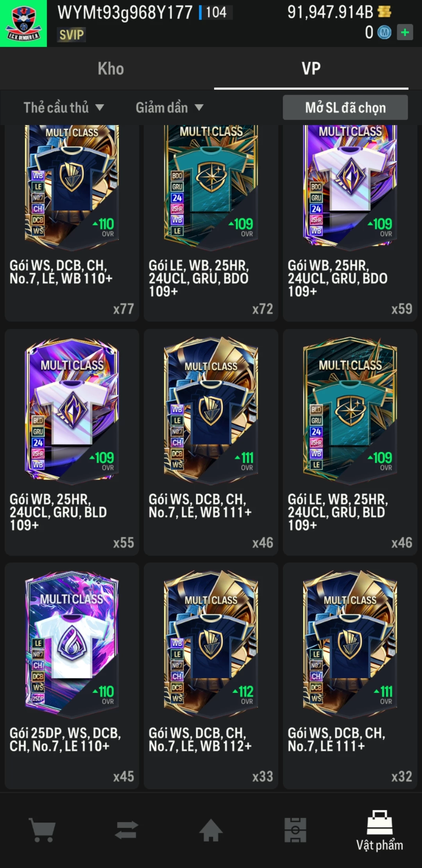Expand the Giảm dần sort dropdown
422x868 pixels.
170,108
